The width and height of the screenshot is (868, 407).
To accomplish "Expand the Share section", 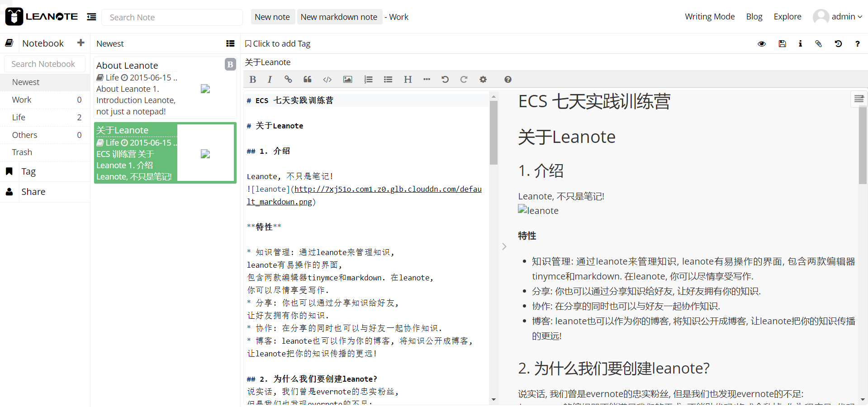I will 45,192.
